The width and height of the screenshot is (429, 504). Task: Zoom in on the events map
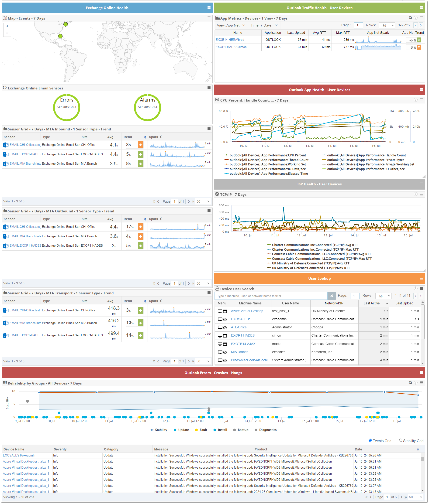pyautogui.click(x=7, y=26)
